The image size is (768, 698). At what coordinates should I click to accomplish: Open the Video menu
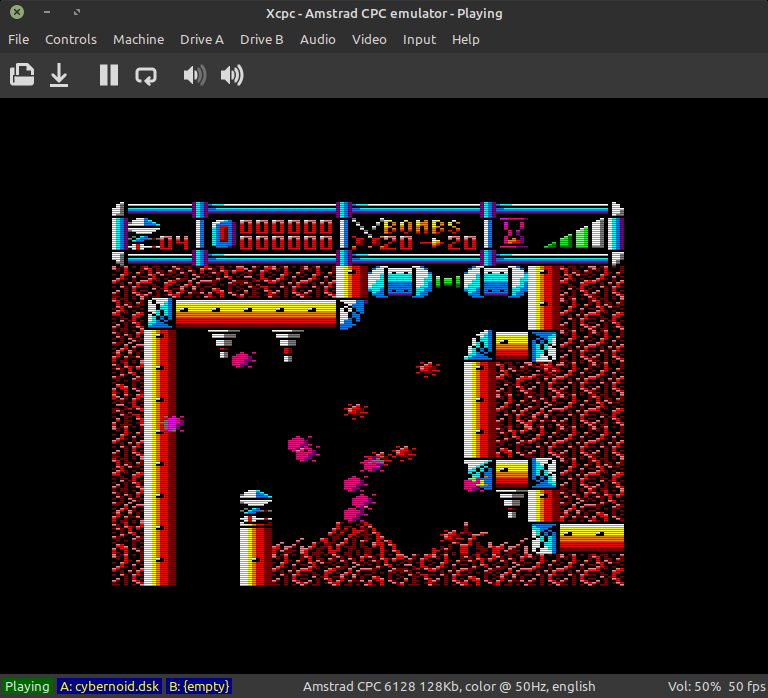tap(369, 39)
